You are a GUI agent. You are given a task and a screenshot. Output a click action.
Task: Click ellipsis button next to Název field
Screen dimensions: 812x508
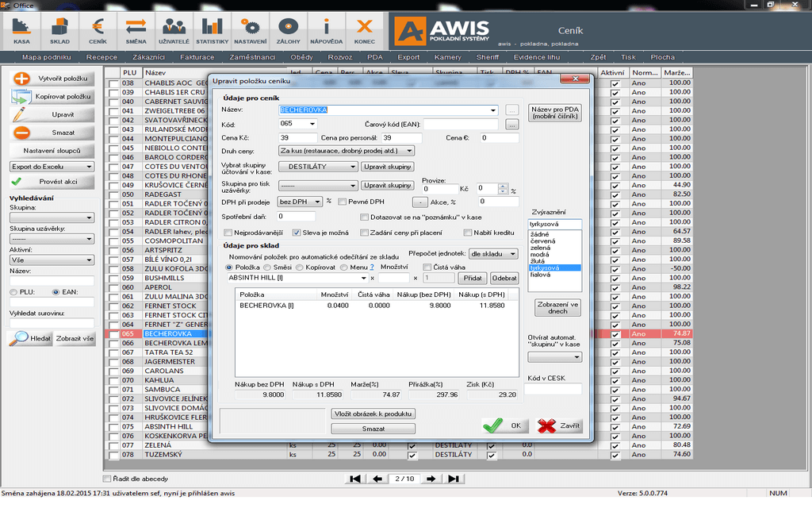tap(511, 110)
